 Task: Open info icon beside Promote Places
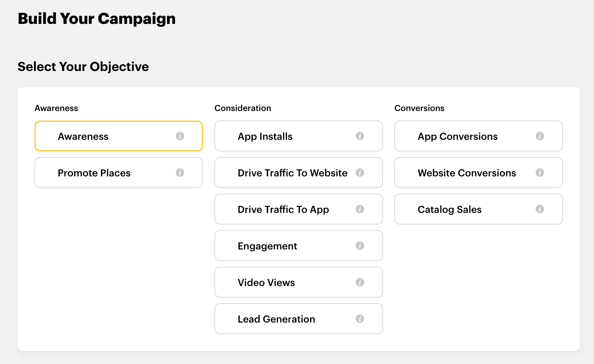coord(180,173)
